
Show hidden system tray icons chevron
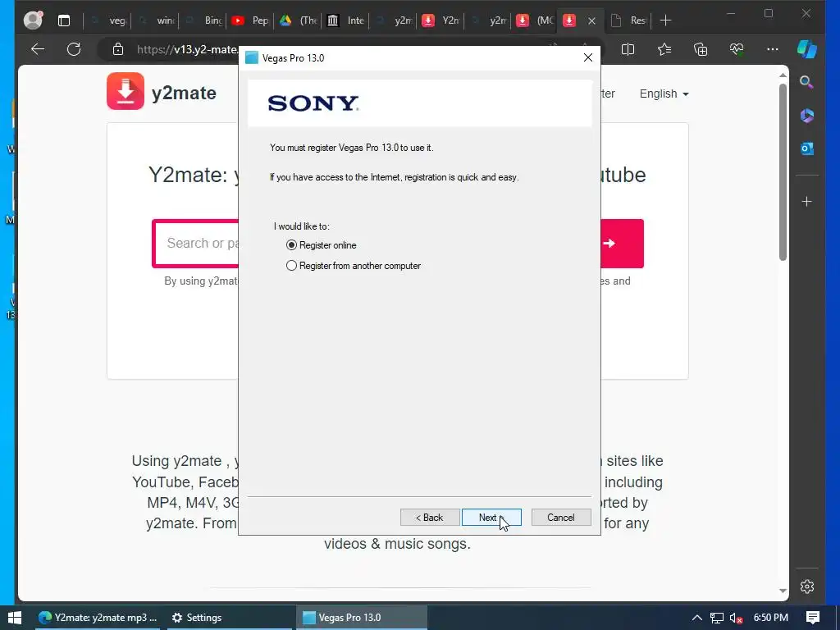pos(697,618)
